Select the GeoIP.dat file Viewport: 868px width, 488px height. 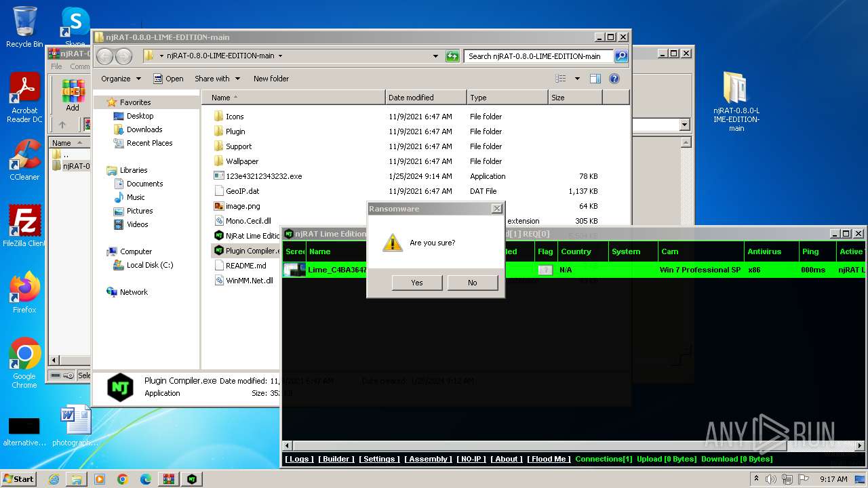point(242,191)
